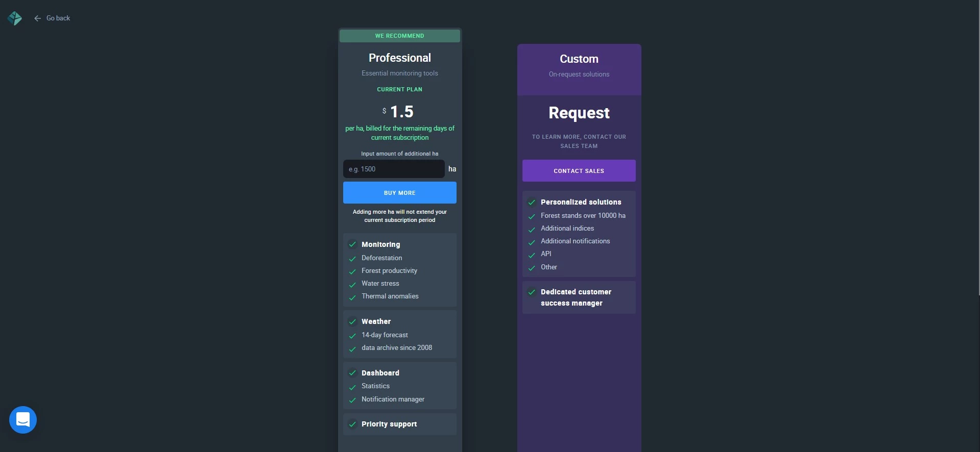Click the We Recommend banner
Viewport: 980px width, 452px height.
tap(399, 36)
